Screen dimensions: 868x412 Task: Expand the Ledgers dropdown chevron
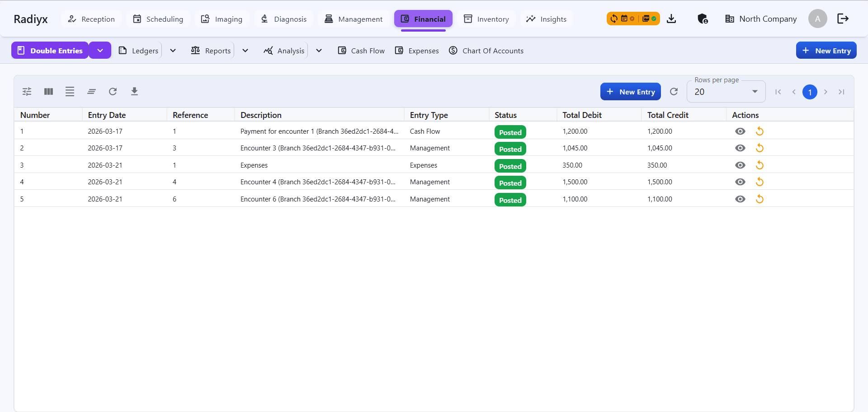172,51
